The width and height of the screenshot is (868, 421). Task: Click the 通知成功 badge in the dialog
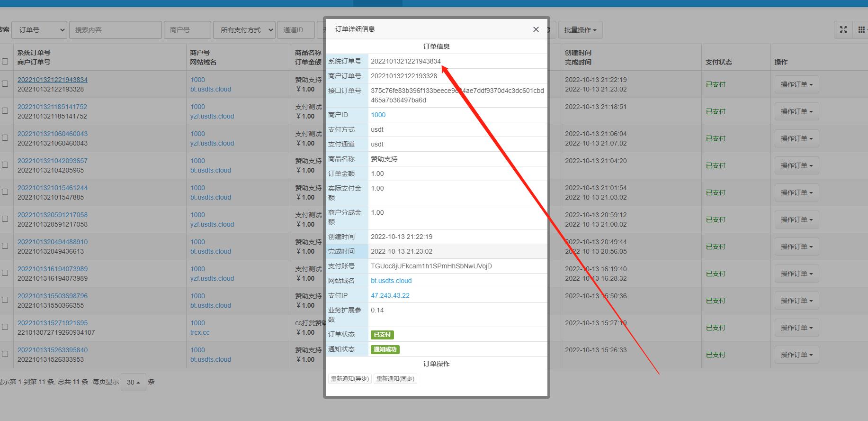pyautogui.click(x=385, y=349)
